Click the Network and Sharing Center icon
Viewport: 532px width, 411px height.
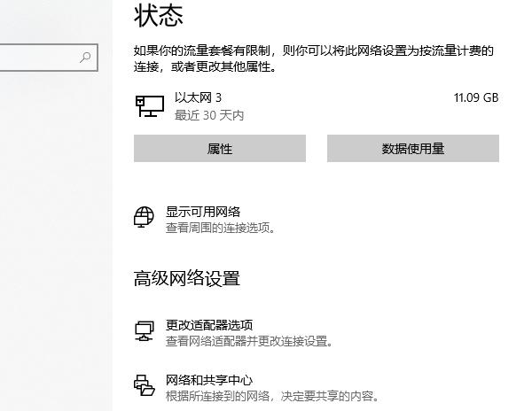coord(144,385)
